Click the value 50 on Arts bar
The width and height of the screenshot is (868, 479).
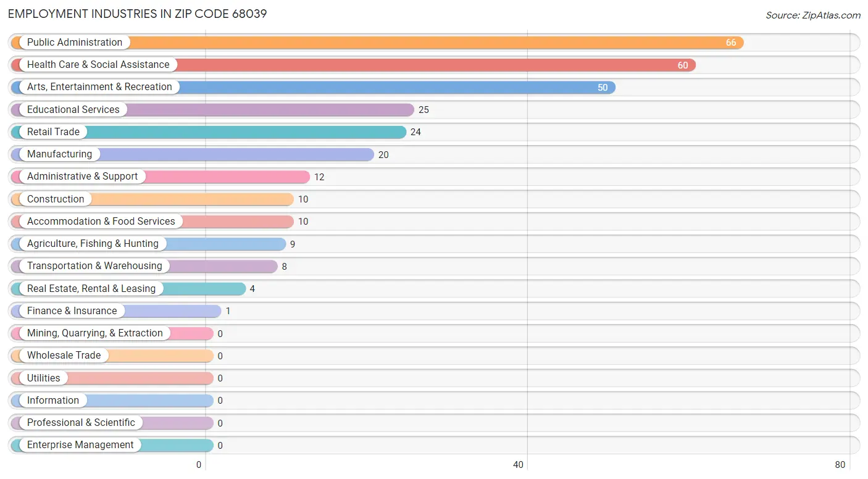click(x=603, y=88)
